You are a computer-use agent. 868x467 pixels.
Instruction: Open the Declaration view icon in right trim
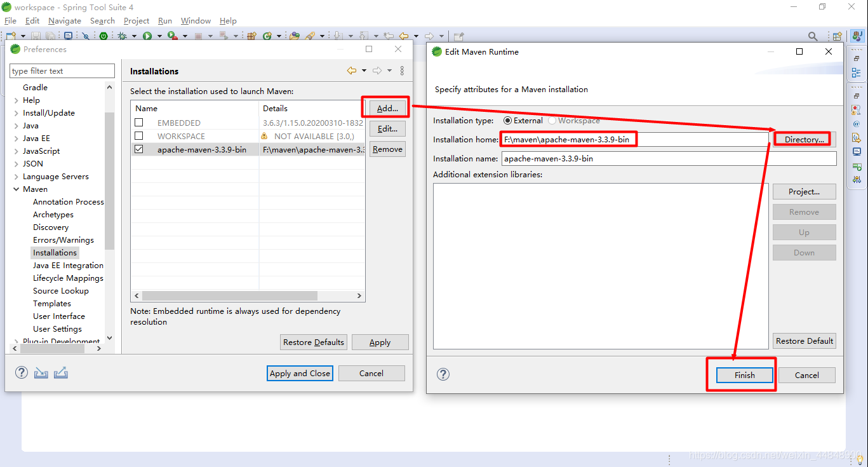857,137
